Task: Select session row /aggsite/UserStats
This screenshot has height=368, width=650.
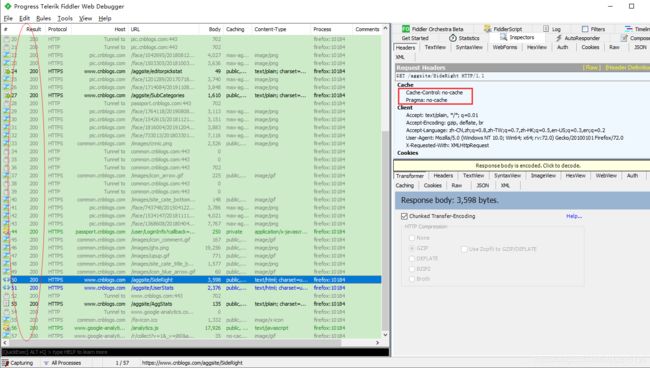Action: click(192, 288)
